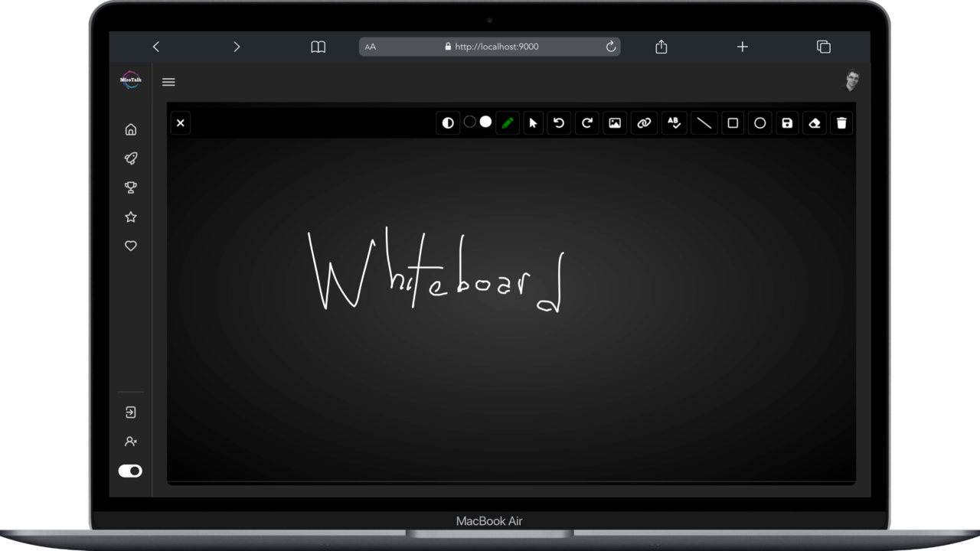Insert an image onto the whiteboard
Image resolution: width=980 pixels, height=551 pixels.
point(615,122)
